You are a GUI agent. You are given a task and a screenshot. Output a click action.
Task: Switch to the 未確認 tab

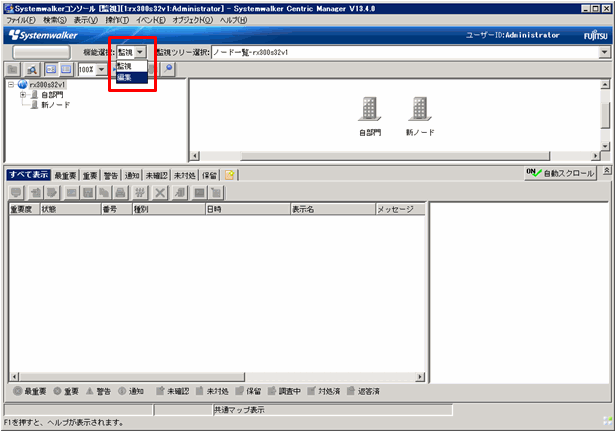click(156, 176)
